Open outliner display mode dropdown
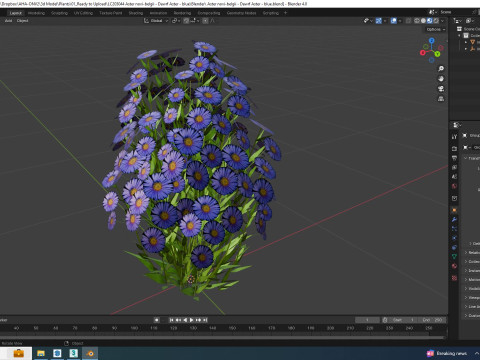Screen dimensions: 480x360 pos(470,21)
